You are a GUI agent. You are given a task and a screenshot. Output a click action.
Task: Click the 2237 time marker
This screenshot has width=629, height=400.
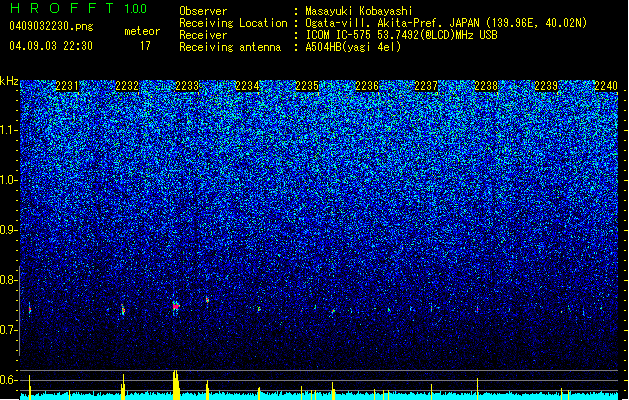click(x=426, y=86)
